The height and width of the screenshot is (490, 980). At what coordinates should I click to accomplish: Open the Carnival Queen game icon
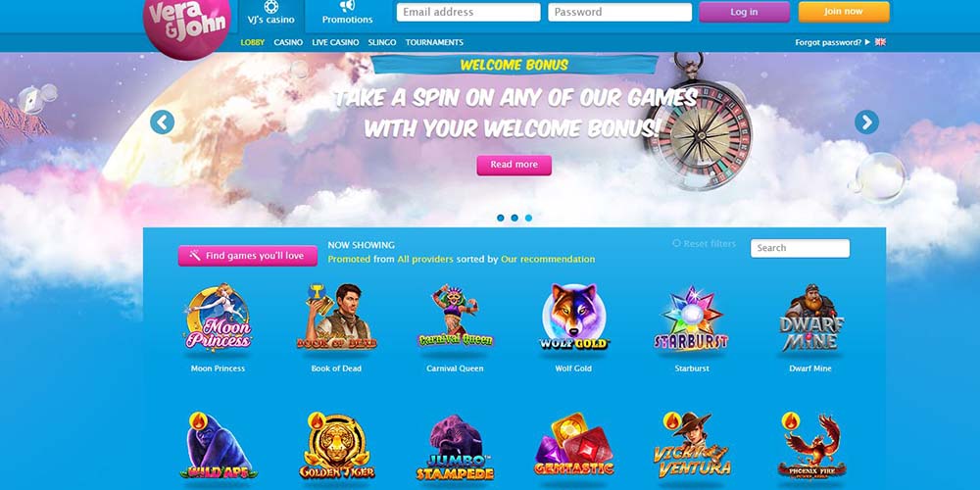(455, 317)
